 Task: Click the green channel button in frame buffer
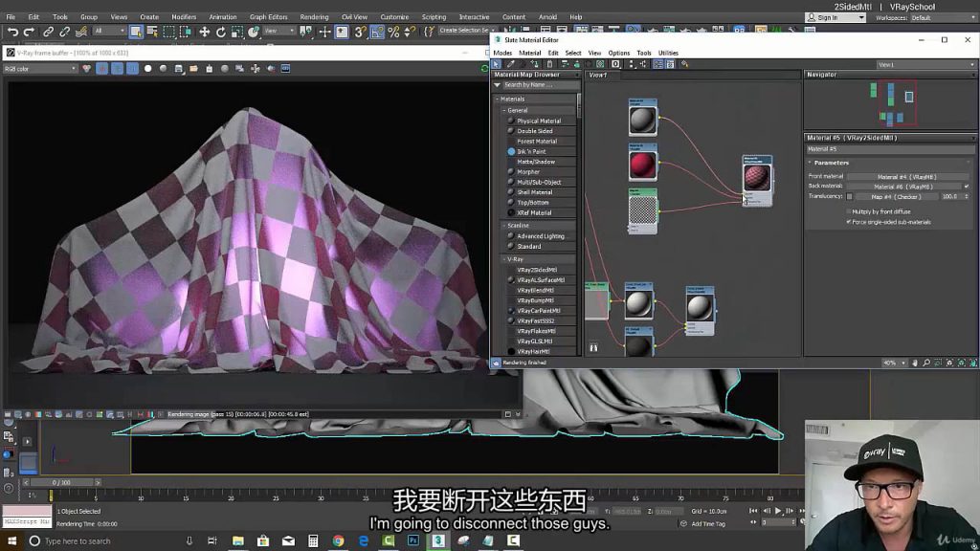(x=117, y=69)
